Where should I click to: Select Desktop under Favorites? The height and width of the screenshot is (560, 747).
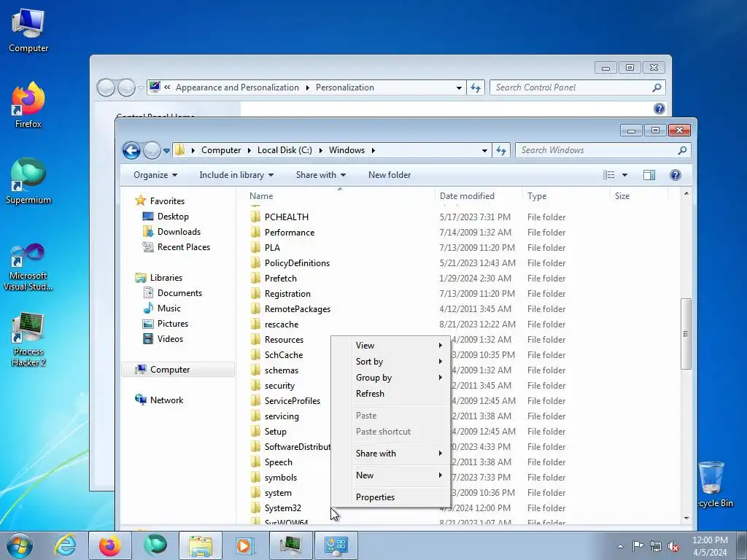pos(173,216)
